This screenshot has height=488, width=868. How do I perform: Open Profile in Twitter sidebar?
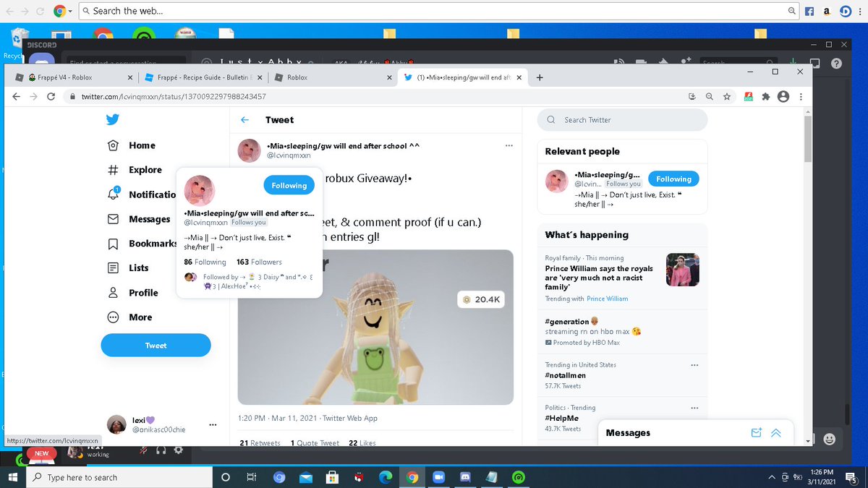click(x=132, y=293)
